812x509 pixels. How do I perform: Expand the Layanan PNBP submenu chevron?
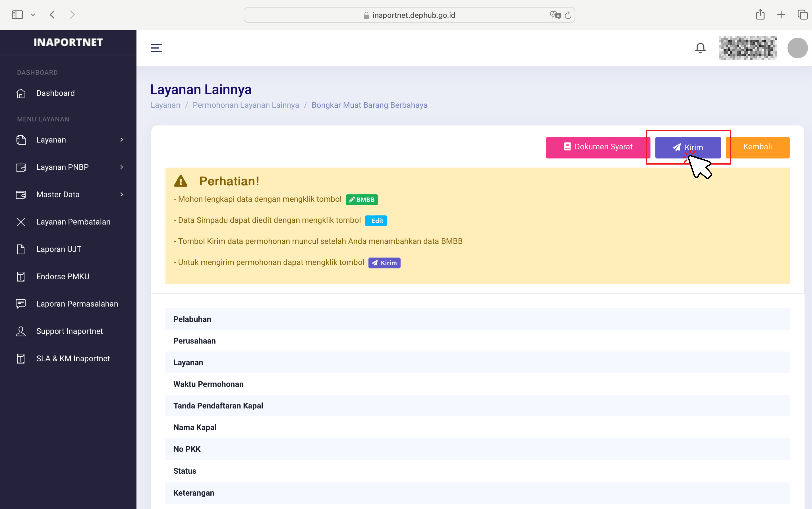pos(122,167)
